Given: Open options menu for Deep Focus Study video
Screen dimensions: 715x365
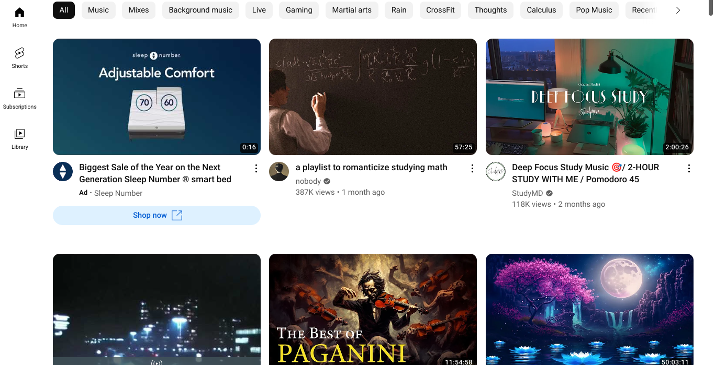Looking at the screenshot, I should pyautogui.click(x=689, y=168).
